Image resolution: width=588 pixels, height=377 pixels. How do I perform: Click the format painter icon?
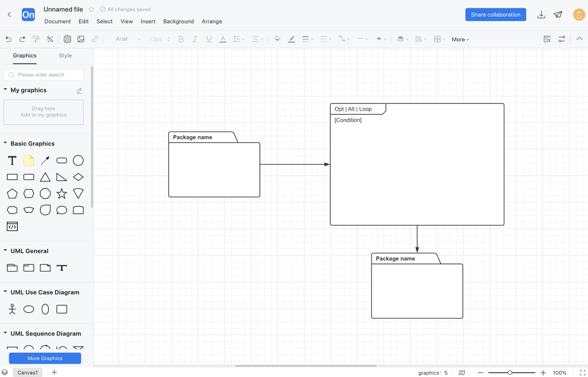tap(36, 39)
